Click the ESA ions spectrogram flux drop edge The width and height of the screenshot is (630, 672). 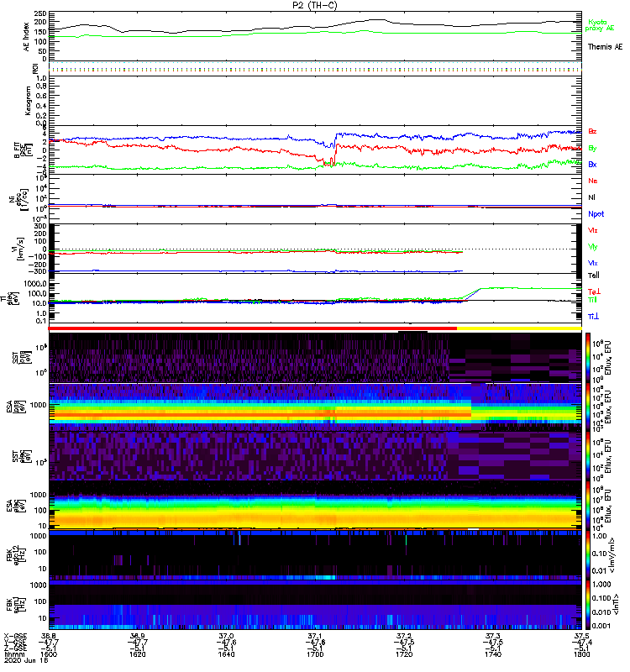tap(471, 407)
